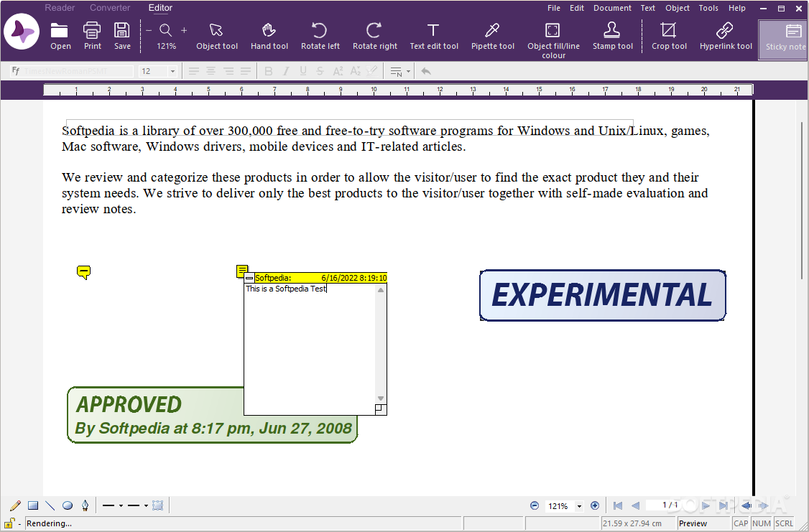Image resolution: width=809 pixels, height=532 pixels.
Task: Pick the pen nib tool
Action: pos(85,505)
